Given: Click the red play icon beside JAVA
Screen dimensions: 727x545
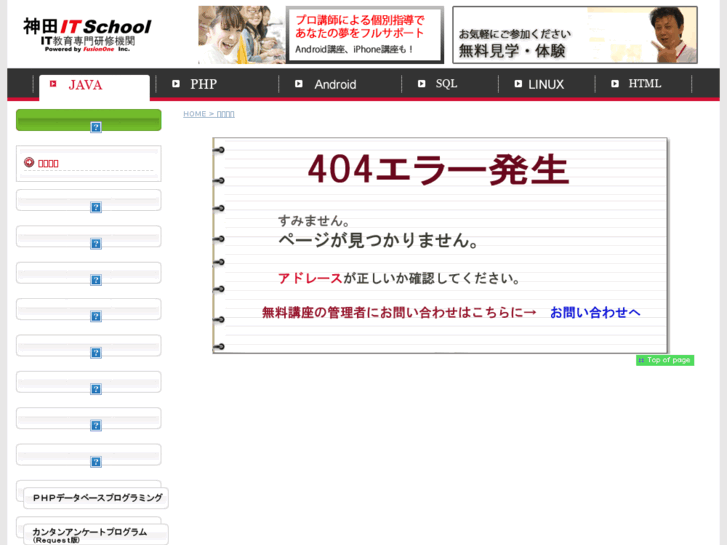Looking at the screenshot, I should pyautogui.click(x=53, y=84).
